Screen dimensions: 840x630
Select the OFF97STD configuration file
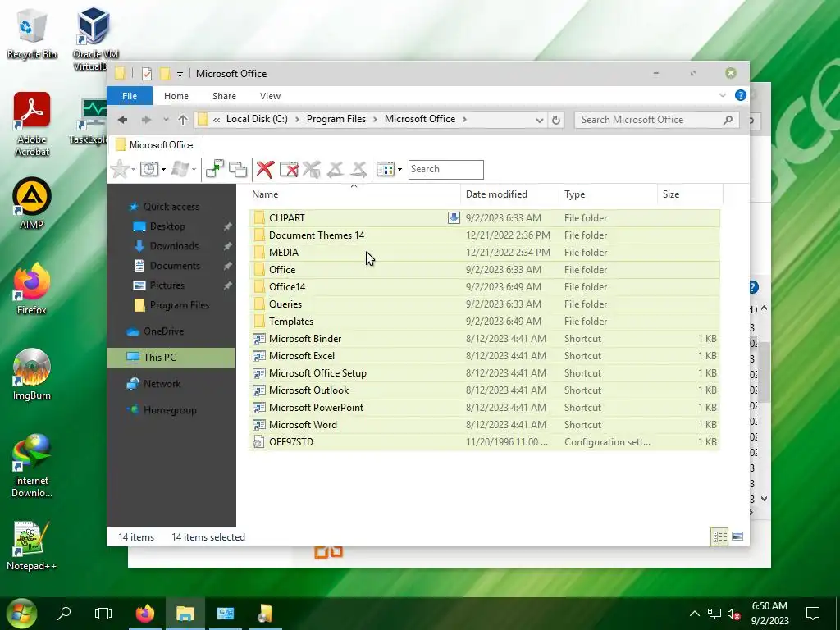[x=484, y=442]
